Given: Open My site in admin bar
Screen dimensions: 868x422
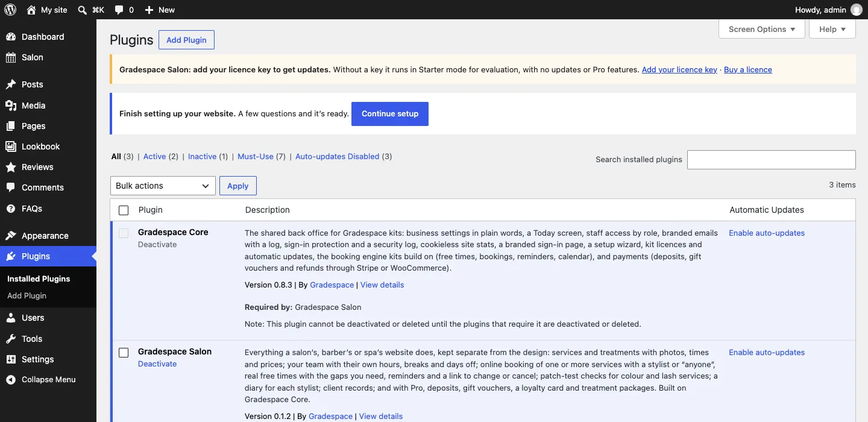Looking at the screenshot, I should pyautogui.click(x=47, y=10).
